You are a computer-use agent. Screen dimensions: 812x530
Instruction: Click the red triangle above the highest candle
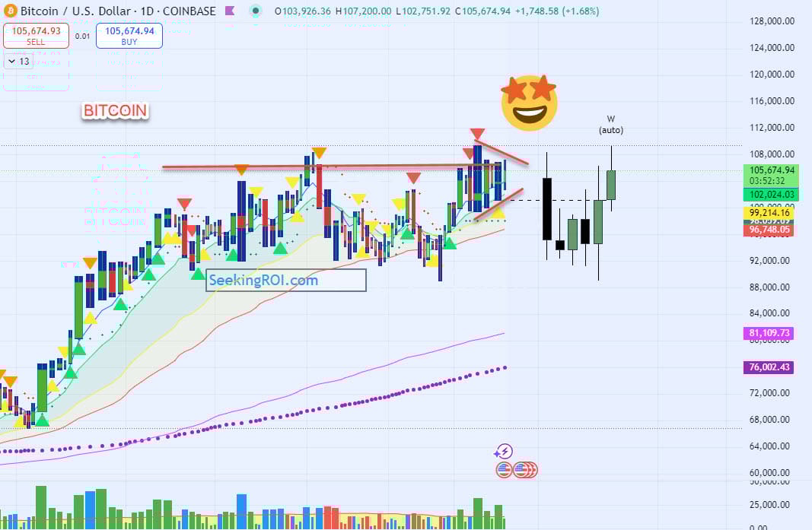coord(477,134)
